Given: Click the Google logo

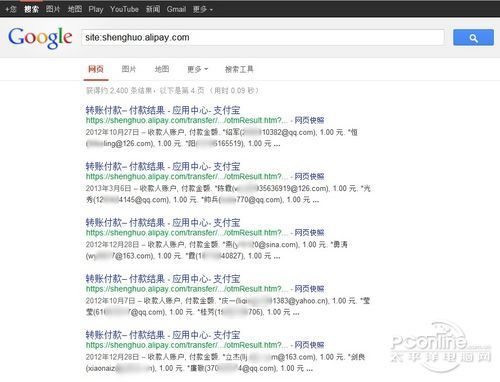Looking at the screenshot, I should pyautogui.click(x=40, y=37).
